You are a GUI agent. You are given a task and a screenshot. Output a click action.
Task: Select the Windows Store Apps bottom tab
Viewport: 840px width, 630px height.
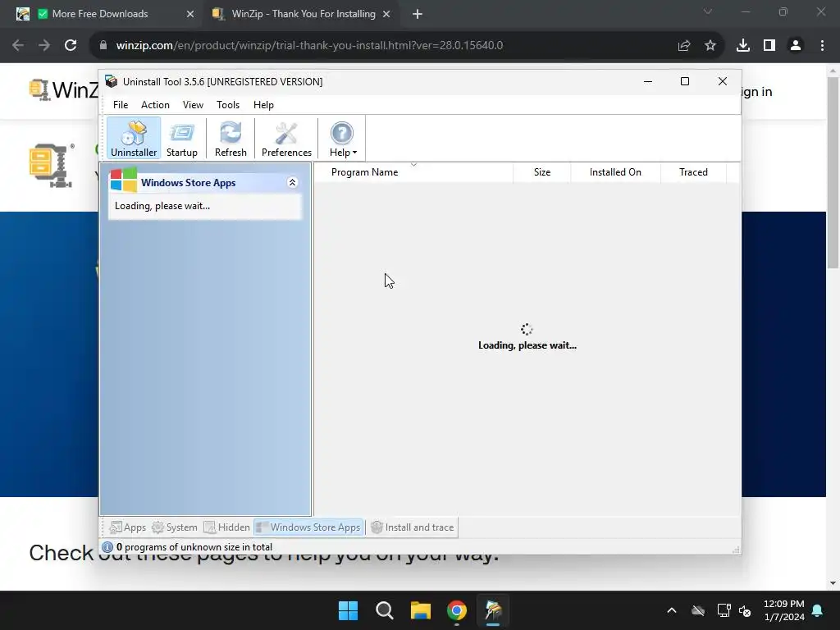coord(308,527)
